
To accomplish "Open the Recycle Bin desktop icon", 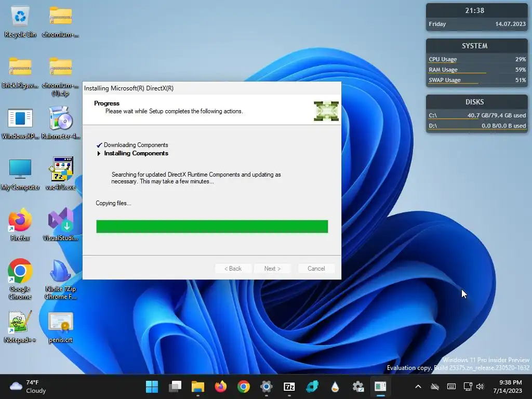I will pyautogui.click(x=20, y=22).
